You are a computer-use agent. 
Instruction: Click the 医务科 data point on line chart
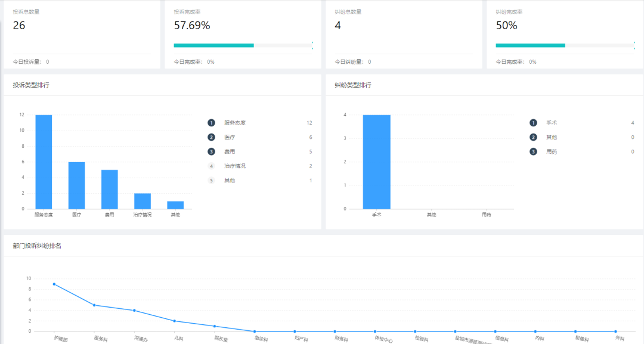[94, 305]
